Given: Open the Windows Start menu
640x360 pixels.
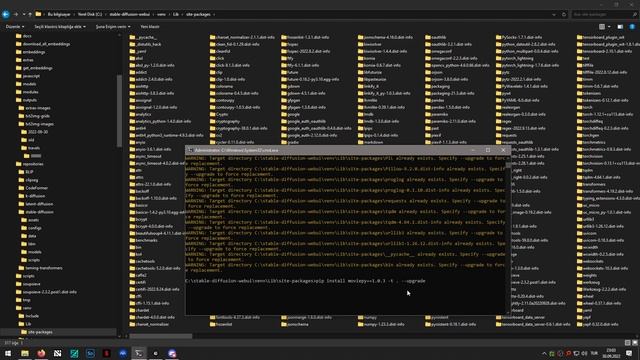Looking at the screenshot, I should pyautogui.click(x=8, y=353).
